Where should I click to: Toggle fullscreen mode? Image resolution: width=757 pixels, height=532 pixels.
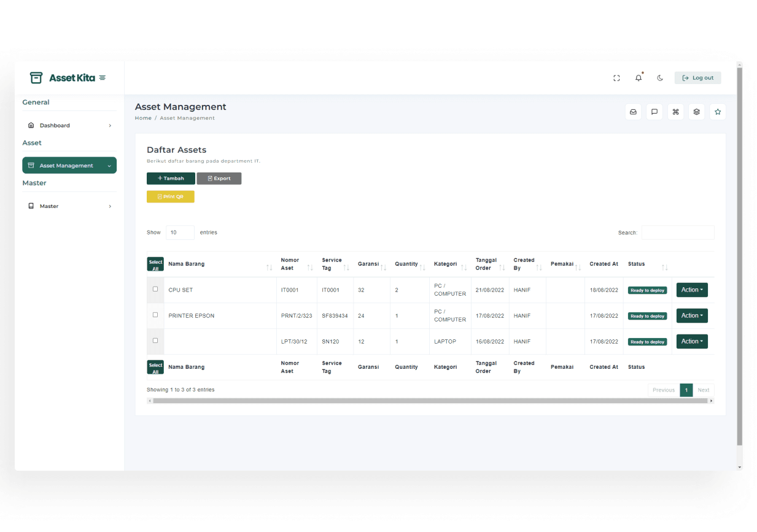click(616, 77)
